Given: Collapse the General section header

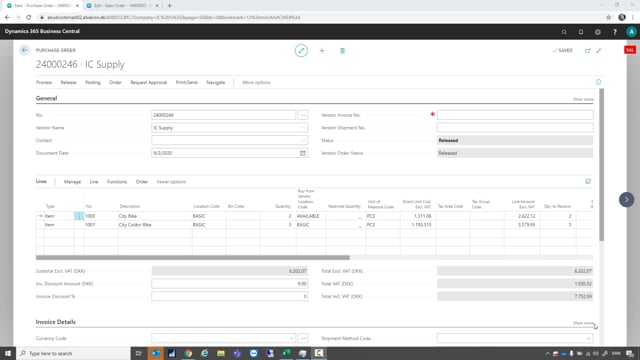Looking at the screenshot, I should [x=47, y=98].
